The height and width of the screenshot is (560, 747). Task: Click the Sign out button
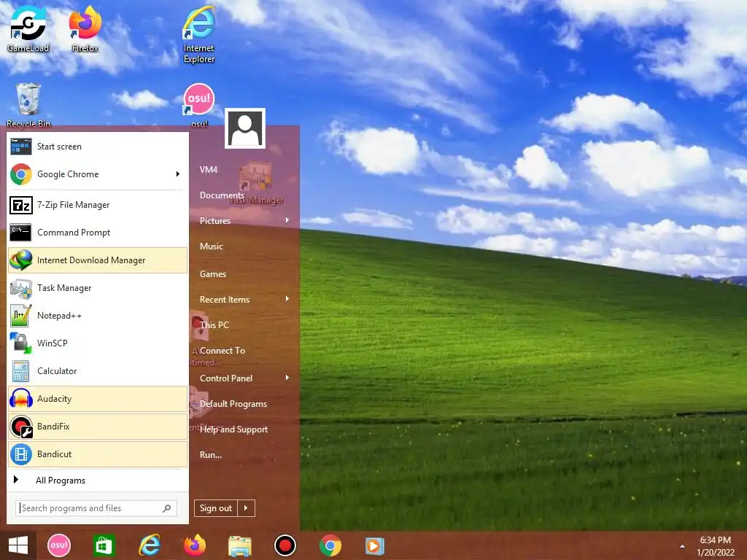pyautogui.click(x=216, y=508)
